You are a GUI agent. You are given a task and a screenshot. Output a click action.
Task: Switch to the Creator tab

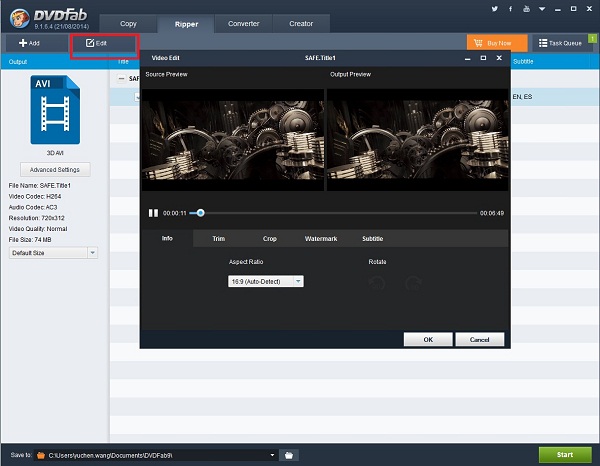click(301, 24)
